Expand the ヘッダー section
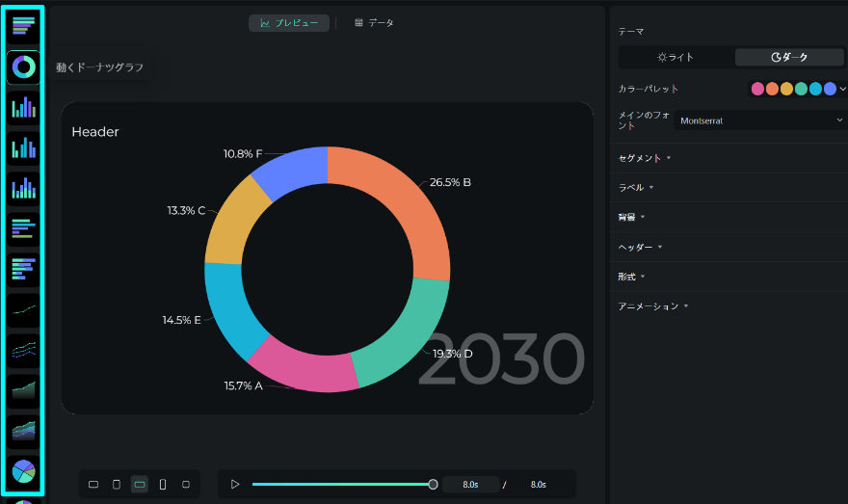This screenshot has height=504, width=848. 640,247
